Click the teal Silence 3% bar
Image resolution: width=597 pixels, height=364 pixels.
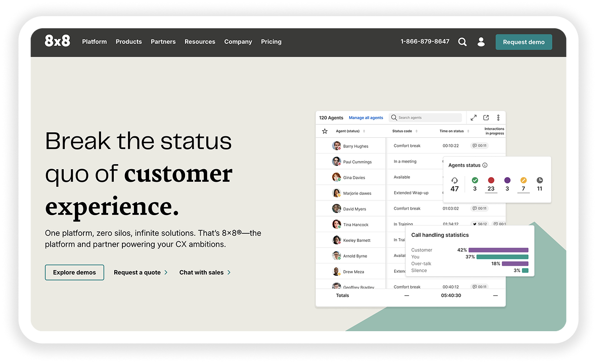click(x=525, y=271)
